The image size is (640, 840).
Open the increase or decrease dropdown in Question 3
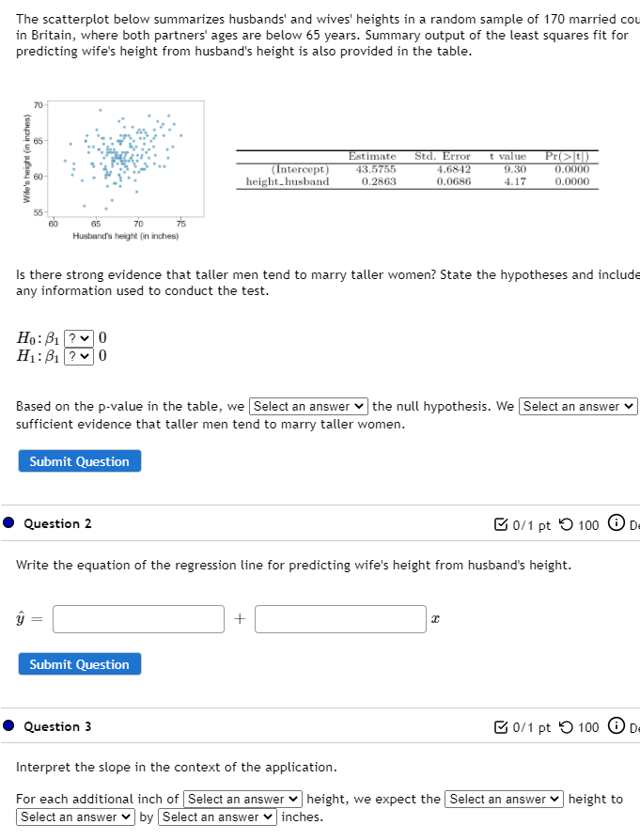(75, 817)
